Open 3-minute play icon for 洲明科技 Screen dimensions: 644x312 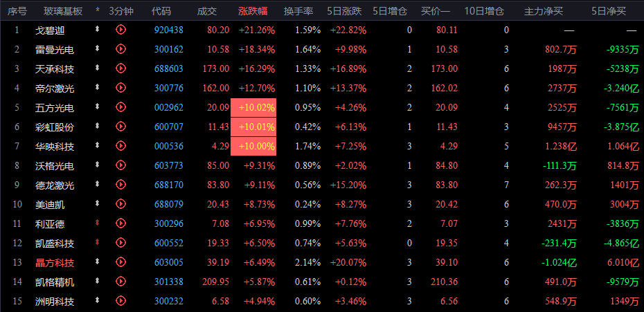coord(120,300)
